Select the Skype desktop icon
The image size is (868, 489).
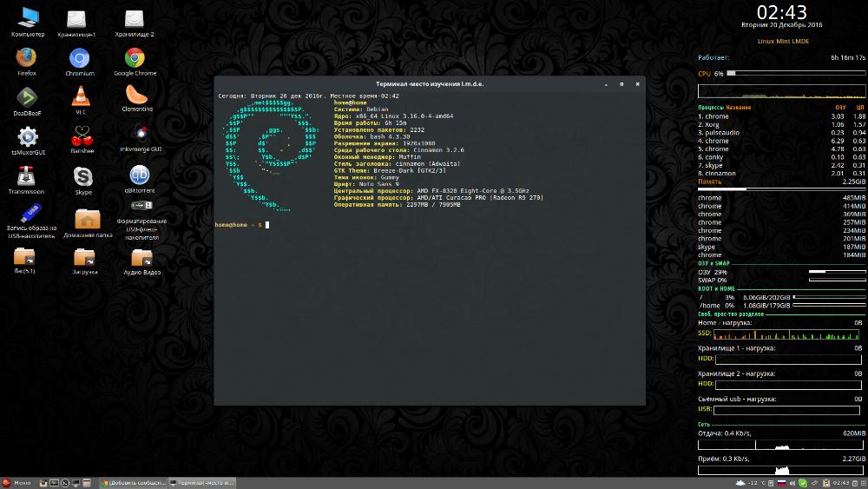coord(83,176)
